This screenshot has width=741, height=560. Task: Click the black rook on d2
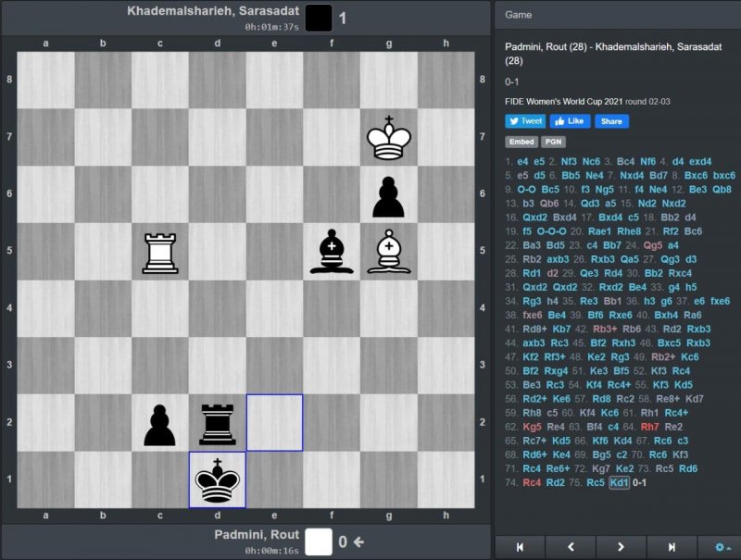[218, 423]
